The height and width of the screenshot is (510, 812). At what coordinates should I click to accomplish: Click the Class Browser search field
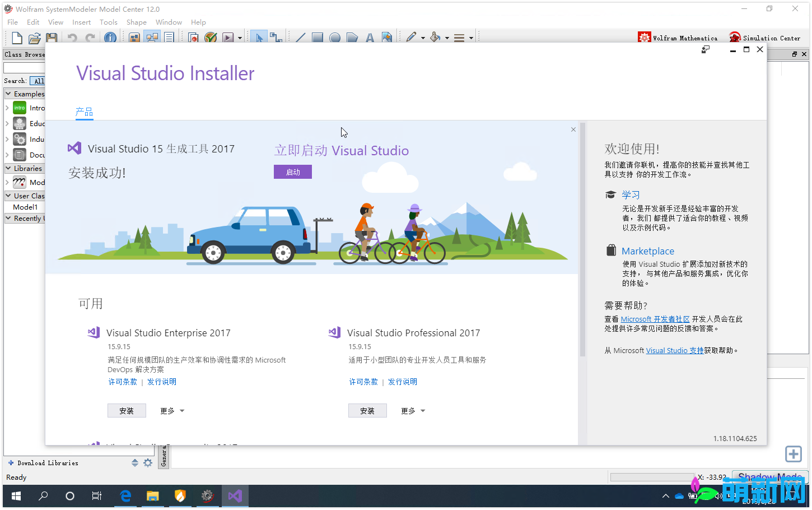point(24,68)
